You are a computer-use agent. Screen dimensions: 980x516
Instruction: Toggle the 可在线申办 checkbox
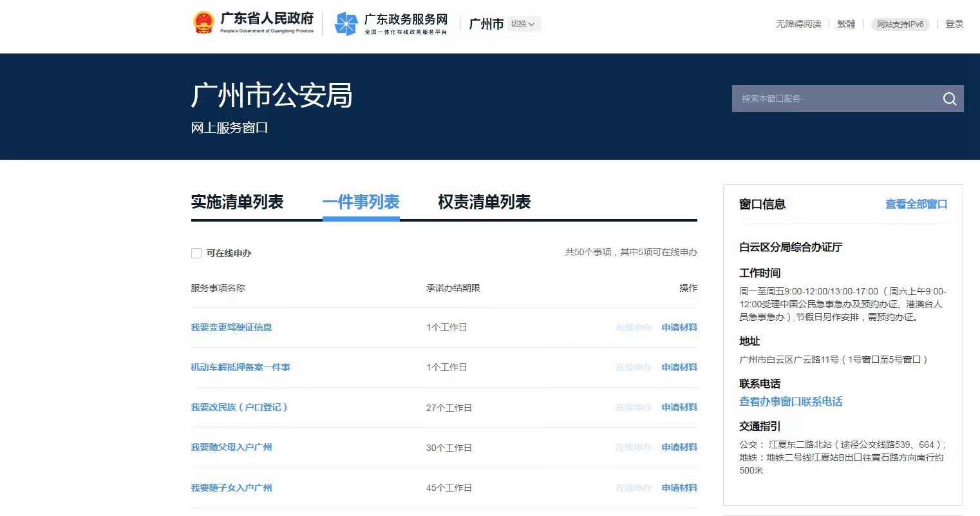coord(196,253)
